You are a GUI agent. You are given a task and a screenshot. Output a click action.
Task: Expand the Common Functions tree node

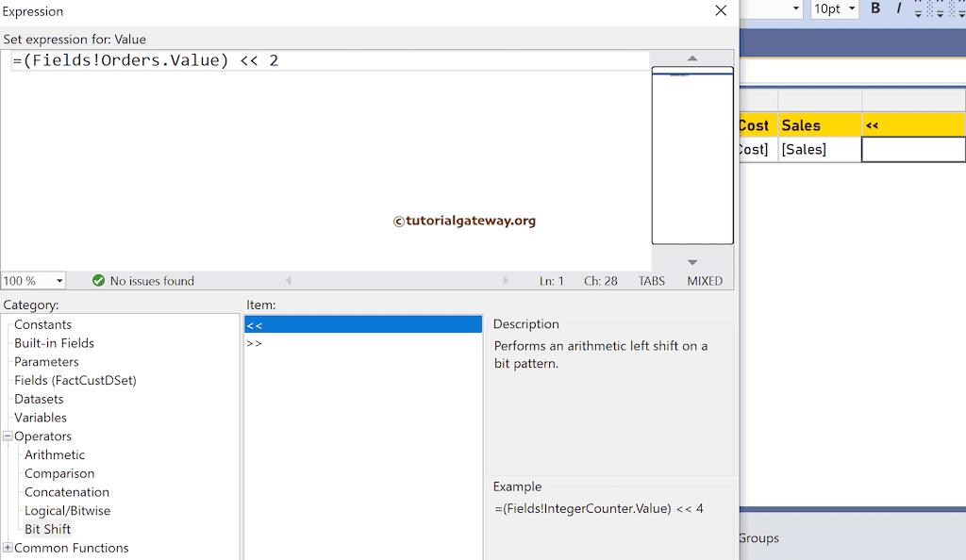point(8,547)
